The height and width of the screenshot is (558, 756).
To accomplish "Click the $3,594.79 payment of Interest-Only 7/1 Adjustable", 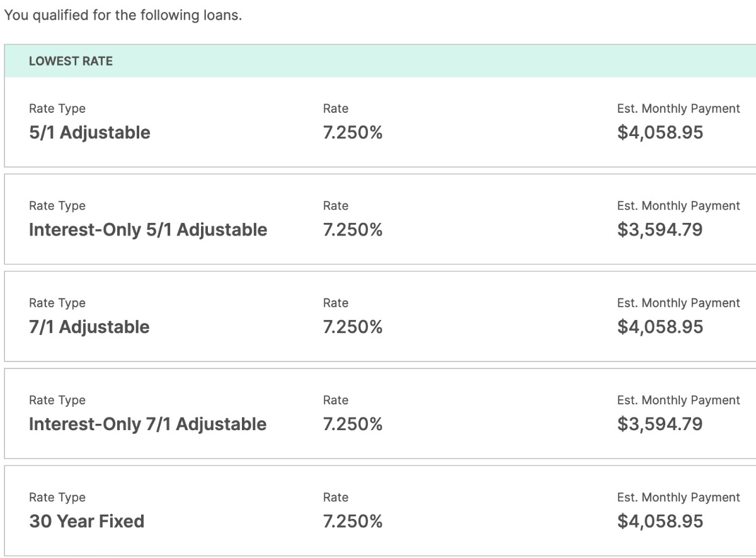I will point(660,424).
